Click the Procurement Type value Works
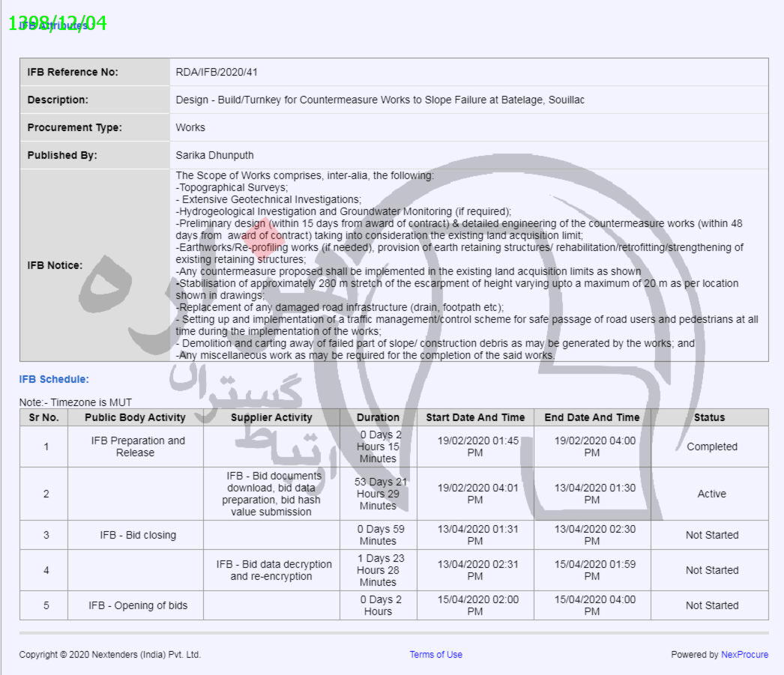Screen dimensions: 784x675 click(x=190, y=127)
